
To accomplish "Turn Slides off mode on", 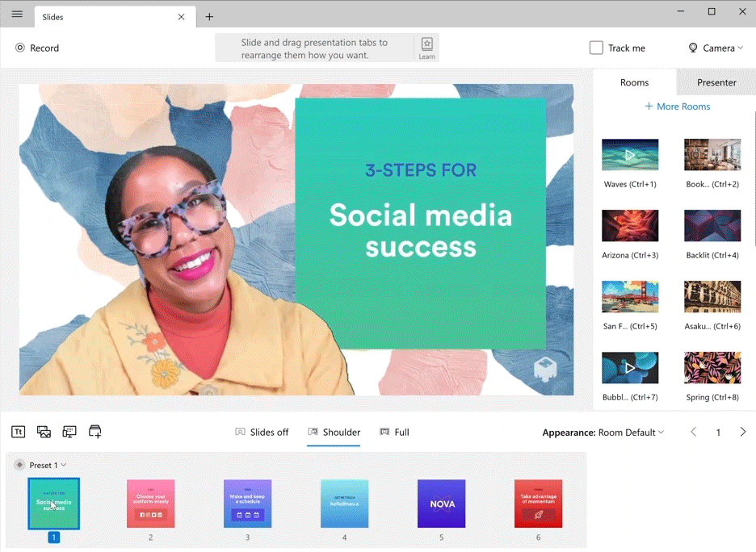I will [262, 432].
